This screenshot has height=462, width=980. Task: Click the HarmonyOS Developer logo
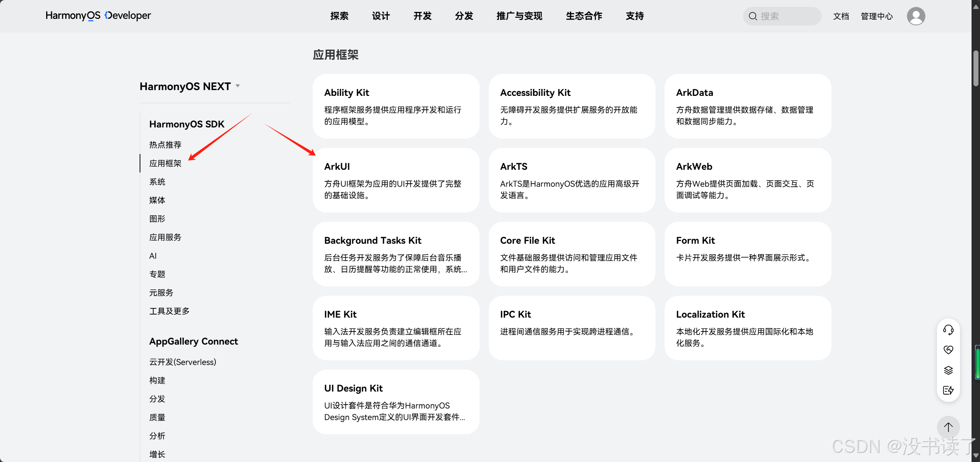(98, 16)
